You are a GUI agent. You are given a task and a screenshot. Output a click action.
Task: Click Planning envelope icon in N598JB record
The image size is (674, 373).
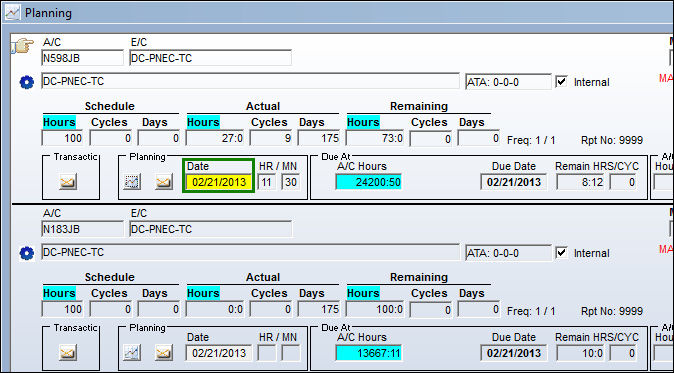(x=164, y=182)
